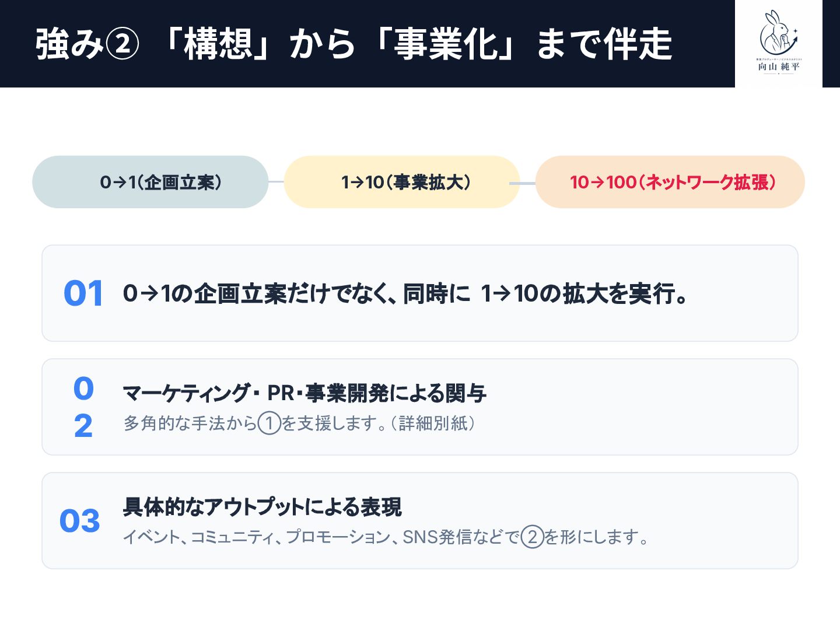Click the blue 01 number label
Image resolution: width=840 pixels, height=630 pixels.
coord(83,293)
